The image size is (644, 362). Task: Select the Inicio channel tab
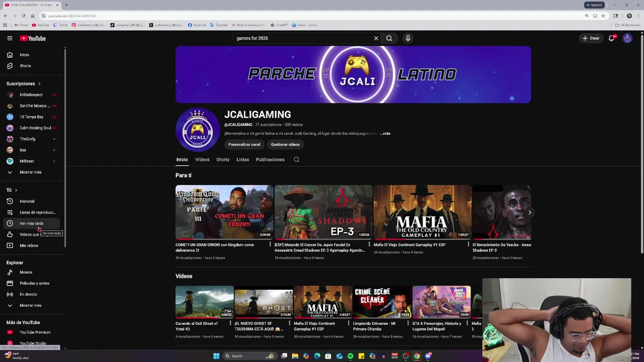182,159
